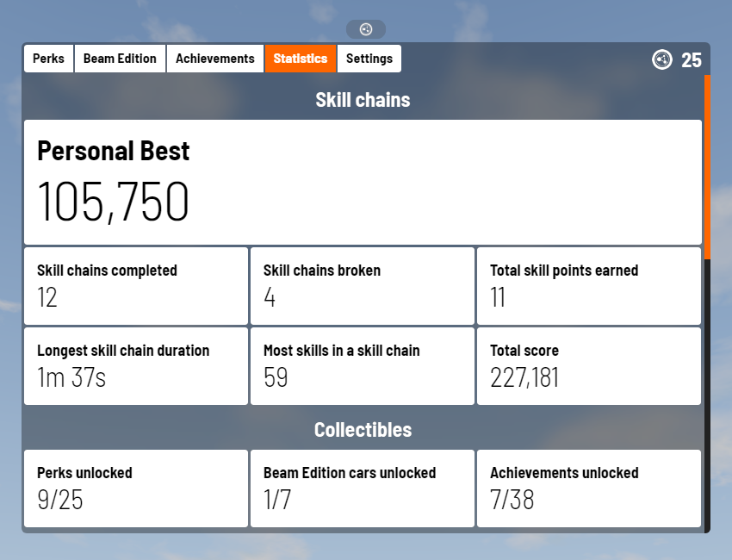Image resolution: width=732 pixels, height=560 pixels.
Task: Go to the Settings tab
Action: coord(369,59)
